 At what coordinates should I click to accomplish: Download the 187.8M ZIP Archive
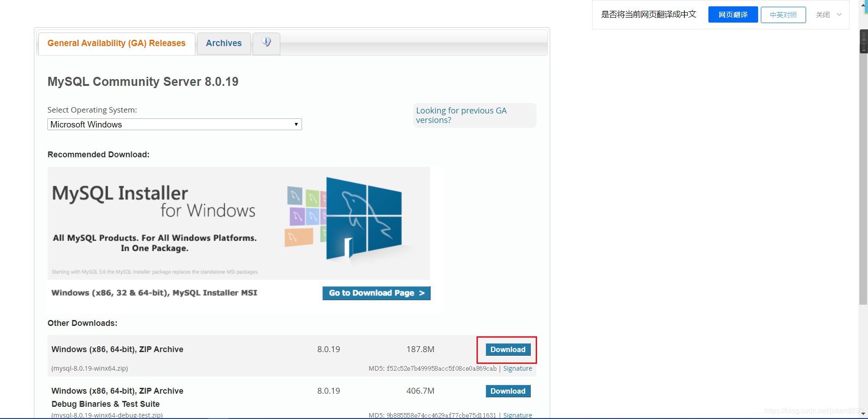coord(508,349)
